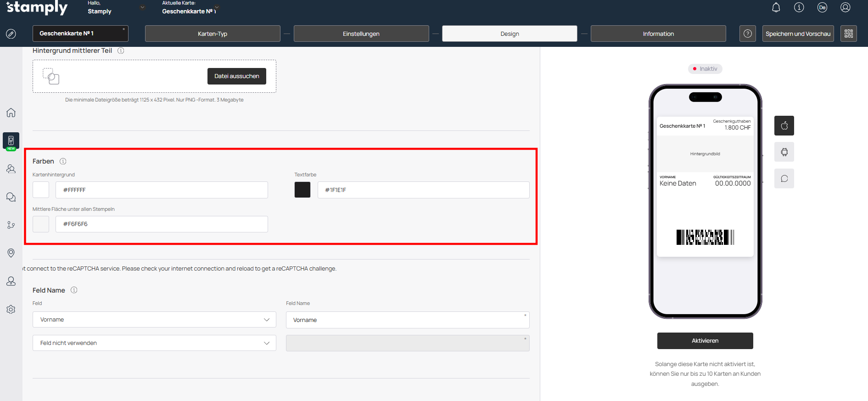Click the 'Datei aussuchen' button

click(236, 76)
